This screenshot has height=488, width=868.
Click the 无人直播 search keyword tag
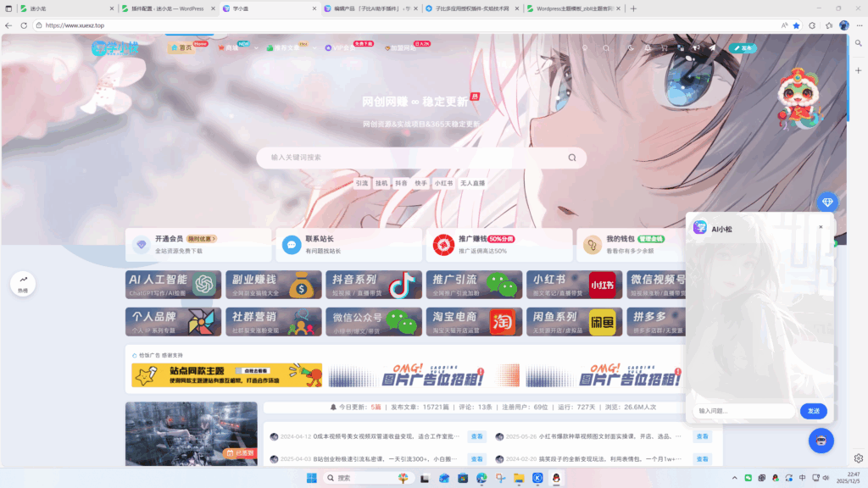[472, 183]
